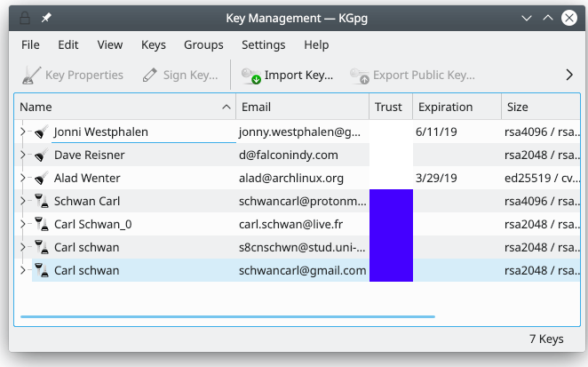Expand the Dave Reisner key
This screenshot has height=367, width=588.
click(x=23, y=155)
